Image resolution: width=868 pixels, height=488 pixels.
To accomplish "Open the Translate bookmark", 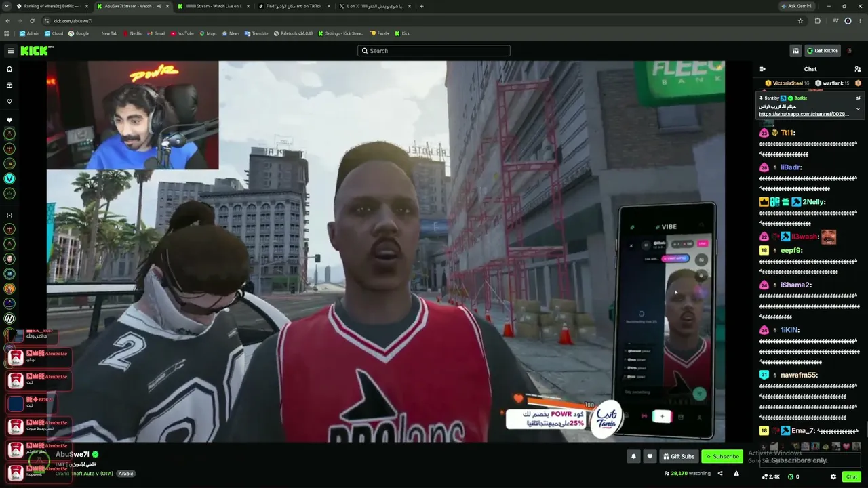I will pyautogui.click(x=256, y=33).
